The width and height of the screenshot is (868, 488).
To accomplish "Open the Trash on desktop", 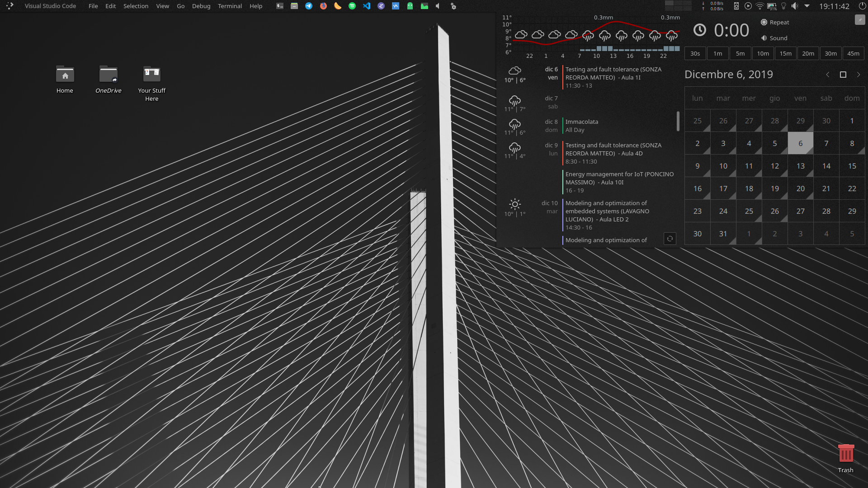I will [845, 454].
